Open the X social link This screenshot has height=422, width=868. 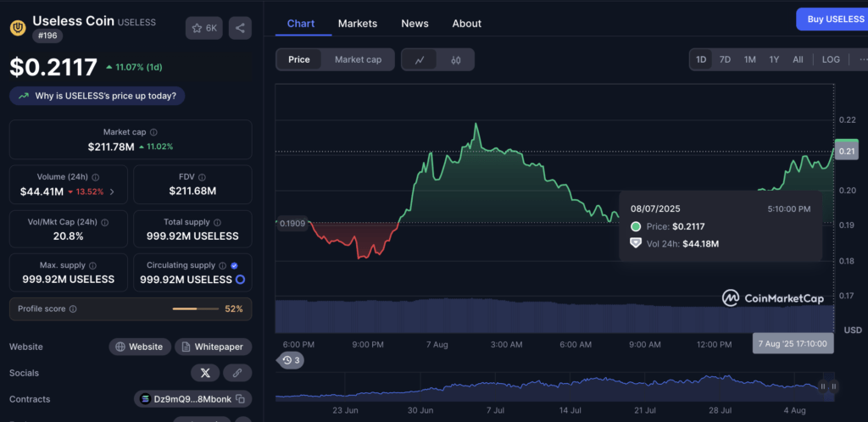[205, 373]
